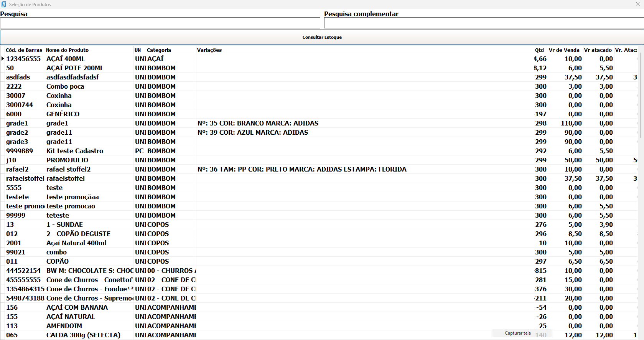644x340 pixels.
Task: Select product Kit teste Cadastro
Action: (75, 151)
